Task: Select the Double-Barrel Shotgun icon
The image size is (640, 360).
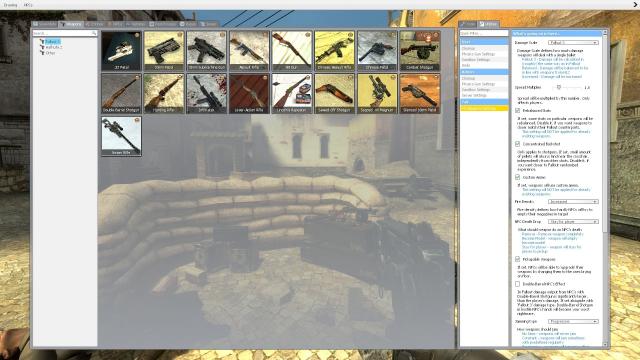Action: coord(121,93)
